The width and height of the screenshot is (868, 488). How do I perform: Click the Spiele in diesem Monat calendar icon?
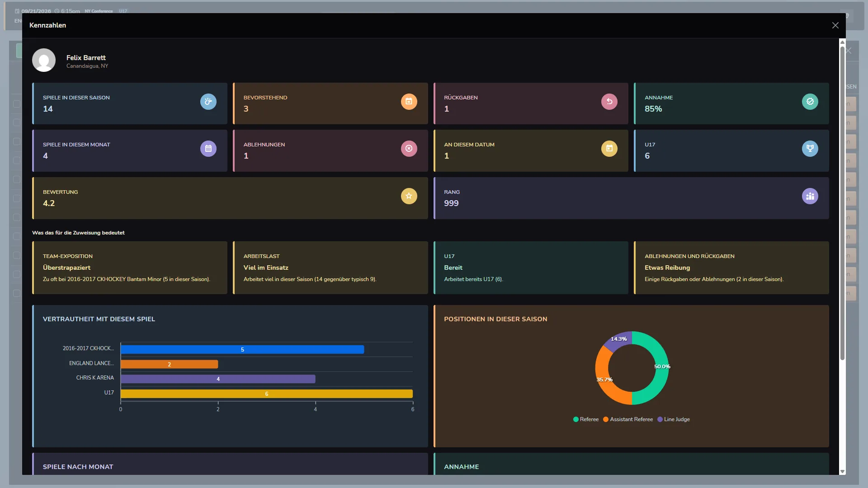208,149
